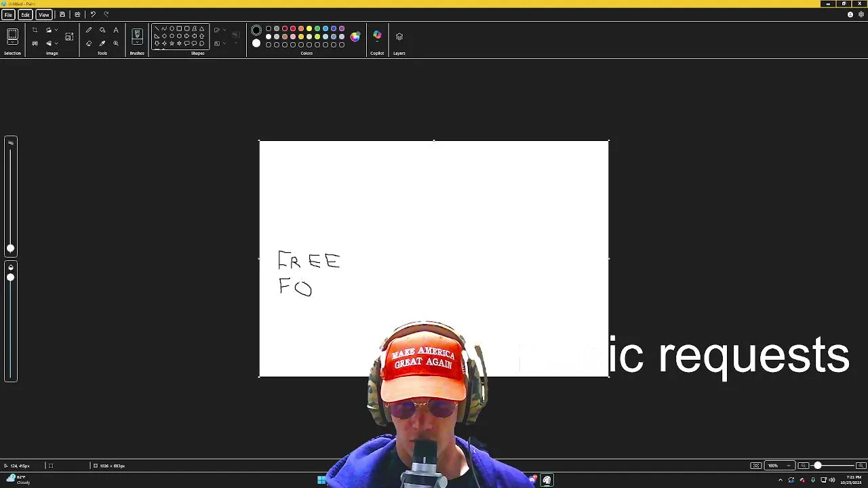Pick the Five-point star shape
This screenshot has width=868, height=488.
[172, 43]
